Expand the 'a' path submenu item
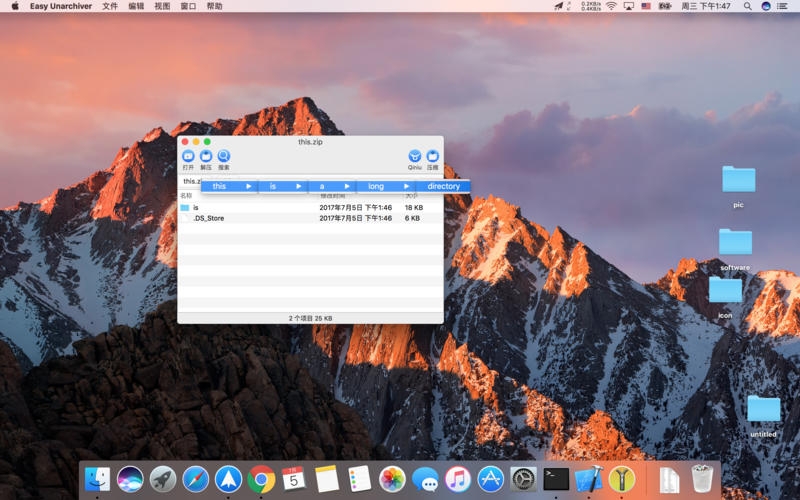The image size is (800, 500). 332,186
